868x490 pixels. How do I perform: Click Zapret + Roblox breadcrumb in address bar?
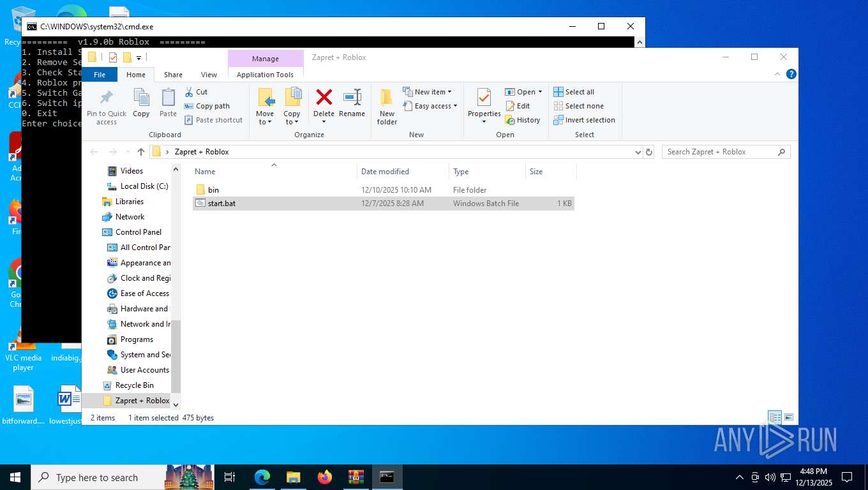[x=202, y=152]
